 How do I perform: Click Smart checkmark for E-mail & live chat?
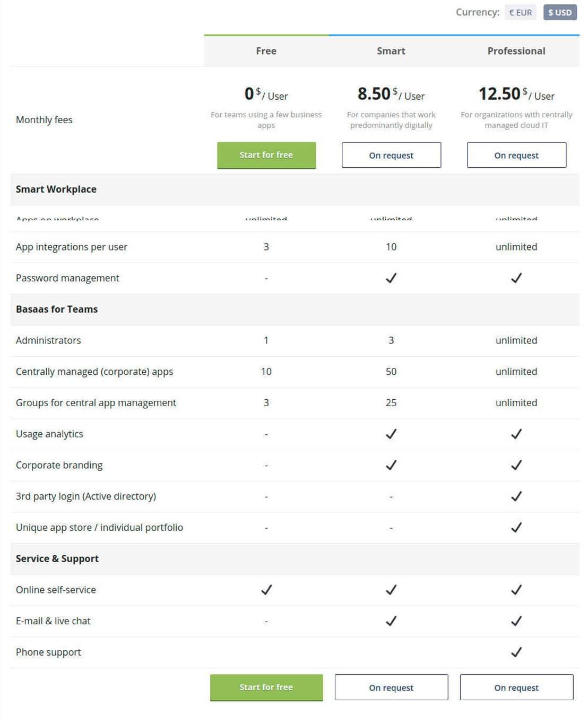[391, 621]
